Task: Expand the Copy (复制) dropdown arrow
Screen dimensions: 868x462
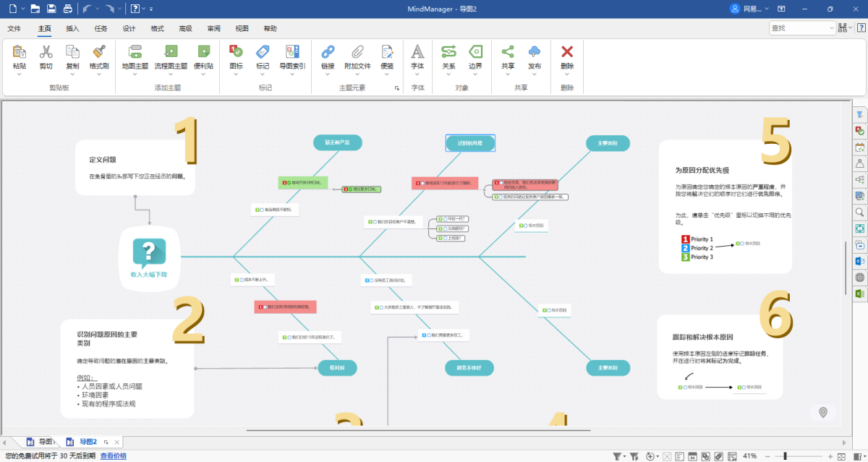Action: click(x=72, y=73)
